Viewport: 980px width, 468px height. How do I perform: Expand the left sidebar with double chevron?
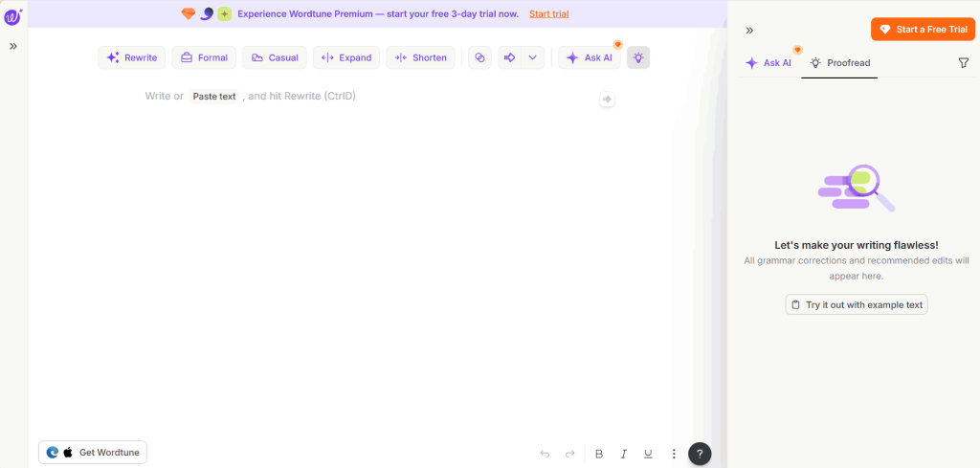point(13,46)
